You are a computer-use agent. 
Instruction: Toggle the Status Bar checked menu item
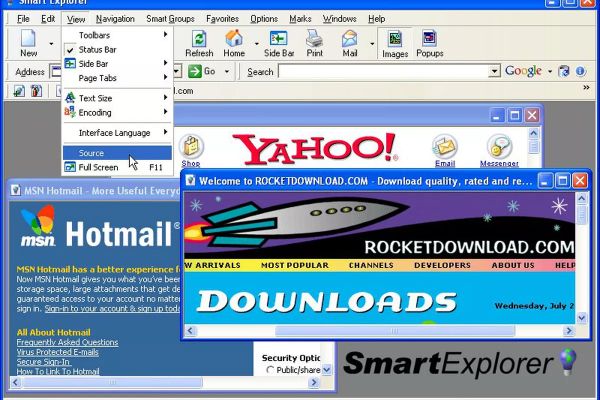pos(96,49)
